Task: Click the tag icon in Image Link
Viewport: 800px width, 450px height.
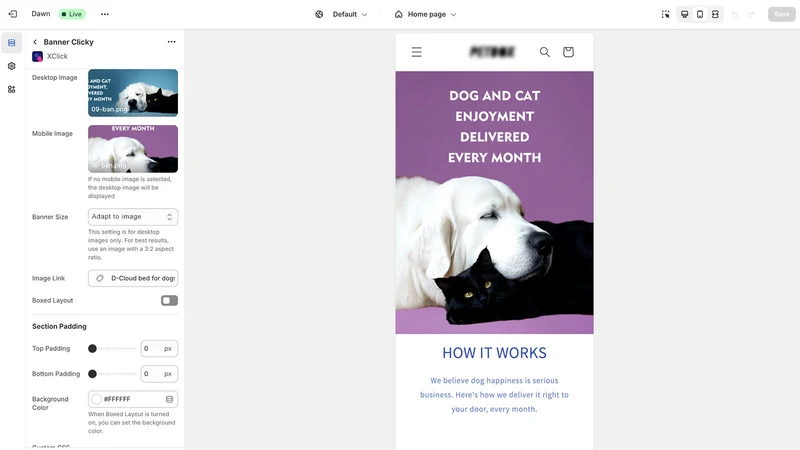Action: (x=99, y=278)
